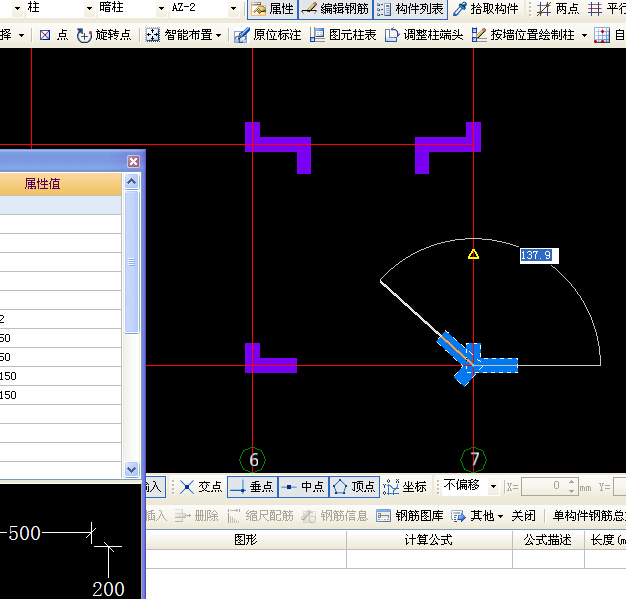The image size is (626, 599).
Task: Toggle 顶点 vertex snap
Action: pos(354,487)
